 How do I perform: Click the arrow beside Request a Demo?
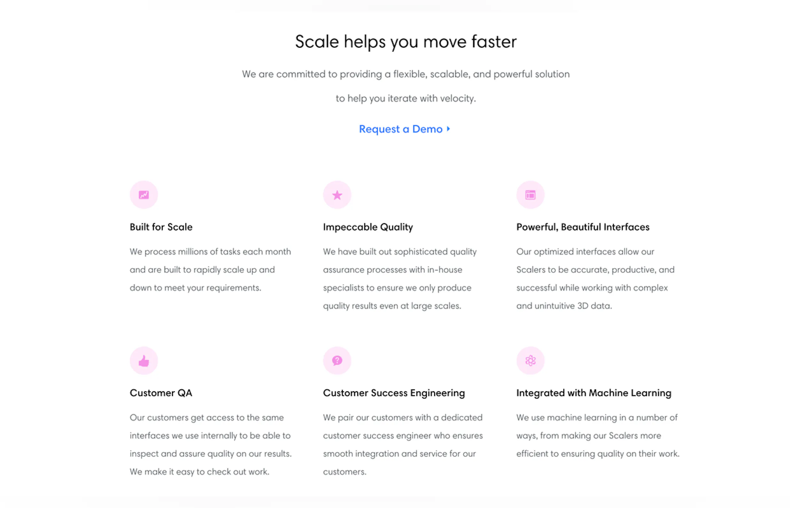click(448, 129)
